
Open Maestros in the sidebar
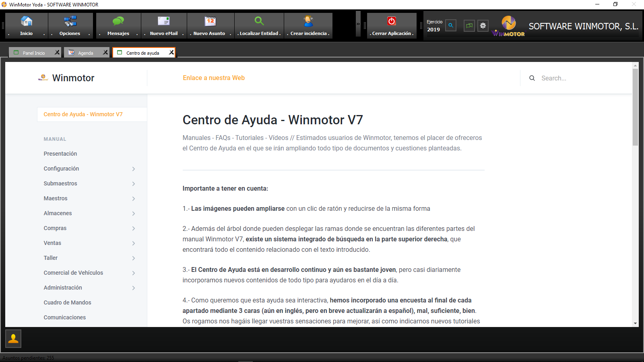[56, 198]
